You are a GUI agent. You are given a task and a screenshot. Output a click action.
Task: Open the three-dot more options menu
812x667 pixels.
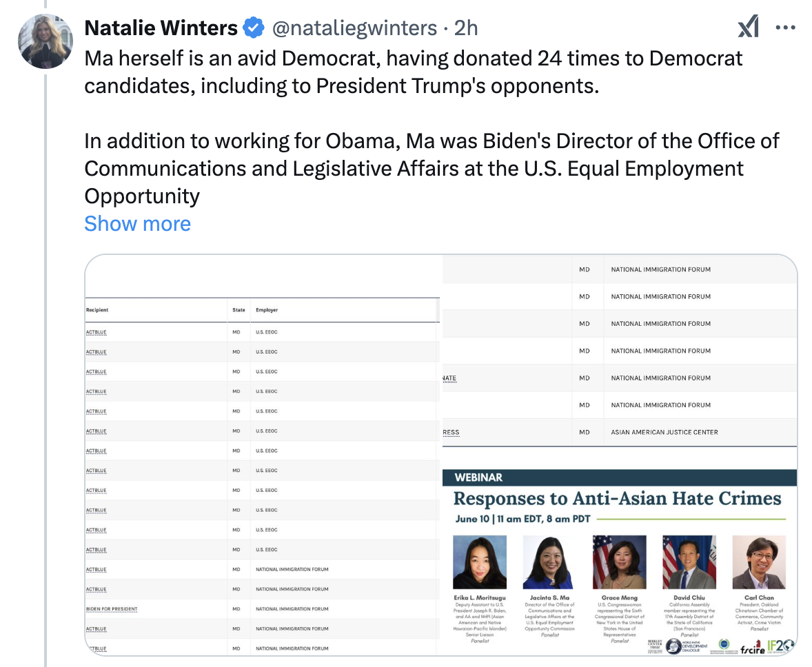786,28
